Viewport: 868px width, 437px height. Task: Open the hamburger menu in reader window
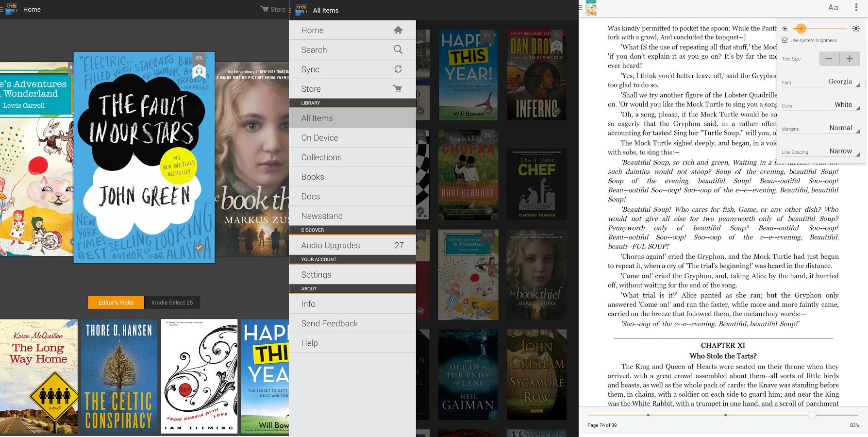581,7
